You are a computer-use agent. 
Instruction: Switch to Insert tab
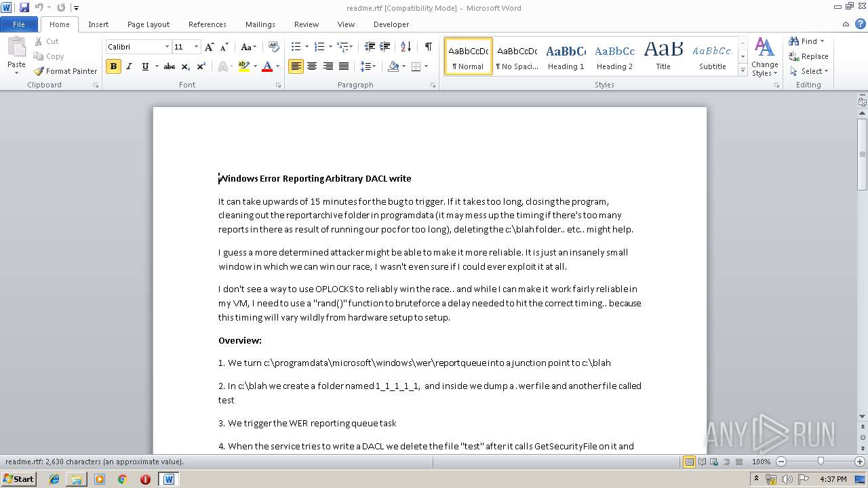coord(98,24)
